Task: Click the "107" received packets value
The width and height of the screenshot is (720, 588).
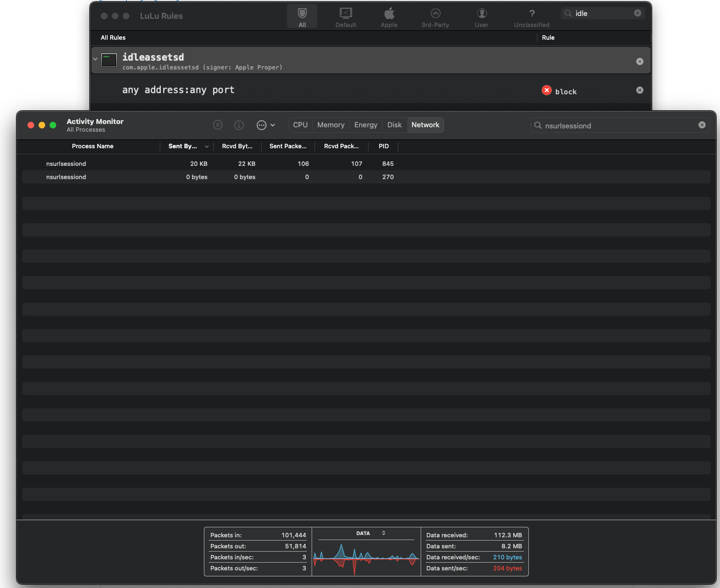Action: click(x=356, y=164)
